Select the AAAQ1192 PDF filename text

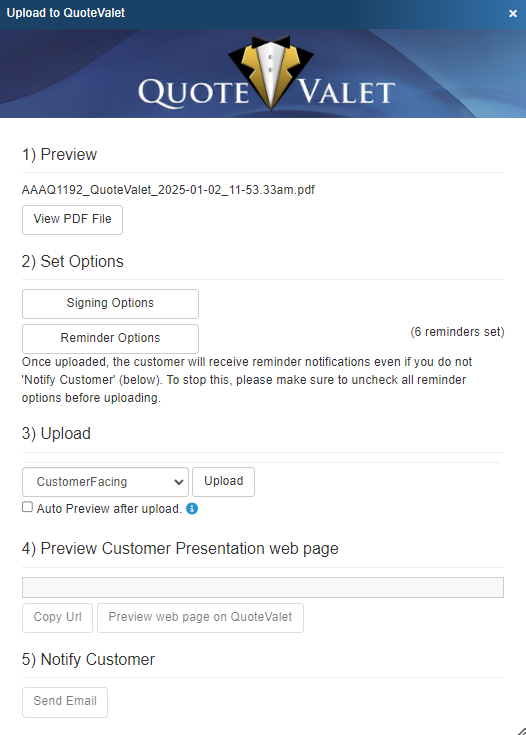168,190
